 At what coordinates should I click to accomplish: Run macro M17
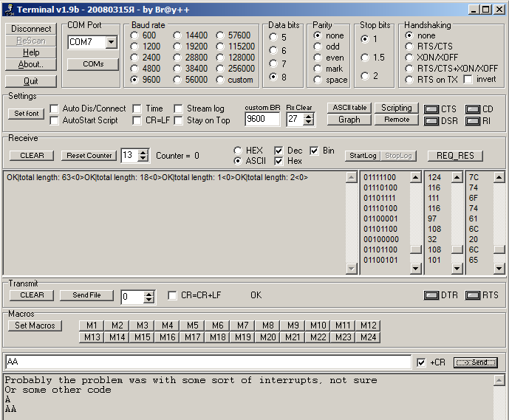[x=193, y=337]
